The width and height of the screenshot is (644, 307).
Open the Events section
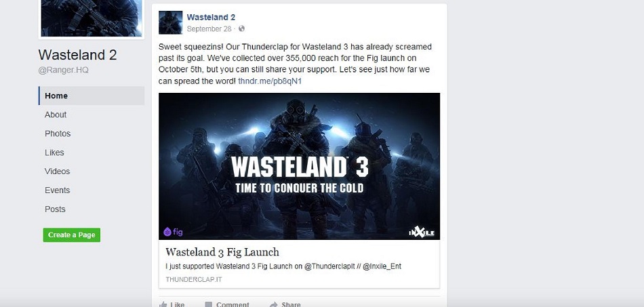[57, 190]
